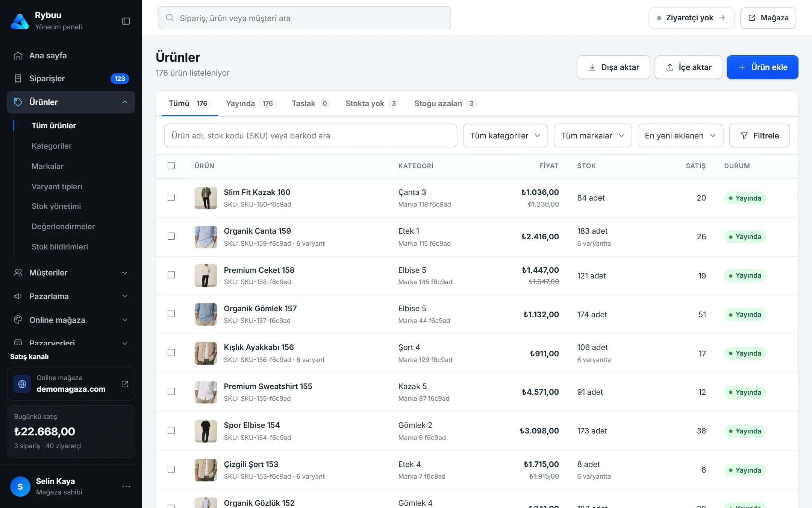
Task: Collapse the sidebar panel icon
Action: click(126, 21)
